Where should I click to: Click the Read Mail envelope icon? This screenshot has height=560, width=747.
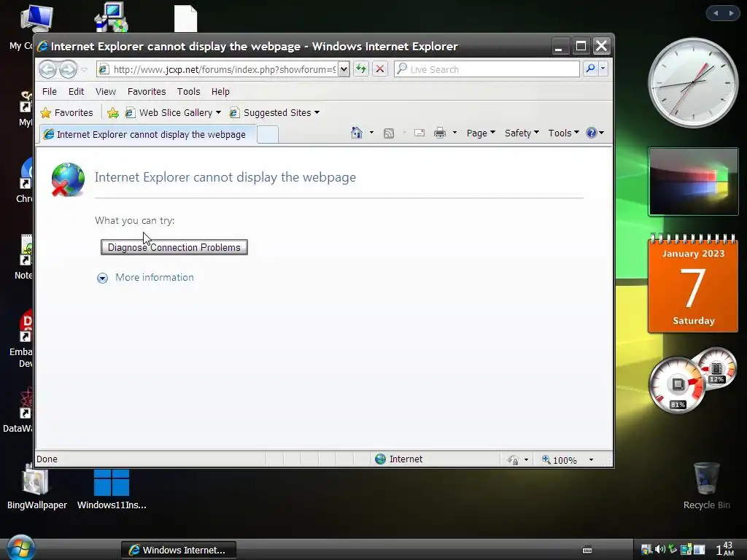419,133
